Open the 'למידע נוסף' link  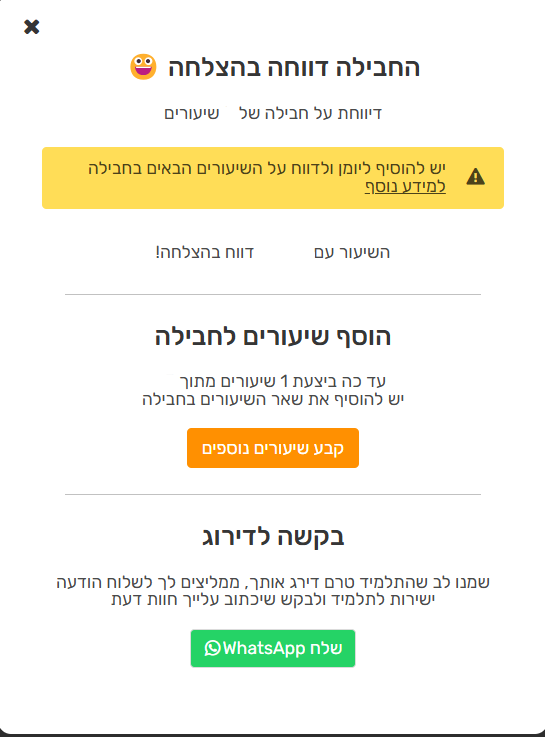coord(405,187)
